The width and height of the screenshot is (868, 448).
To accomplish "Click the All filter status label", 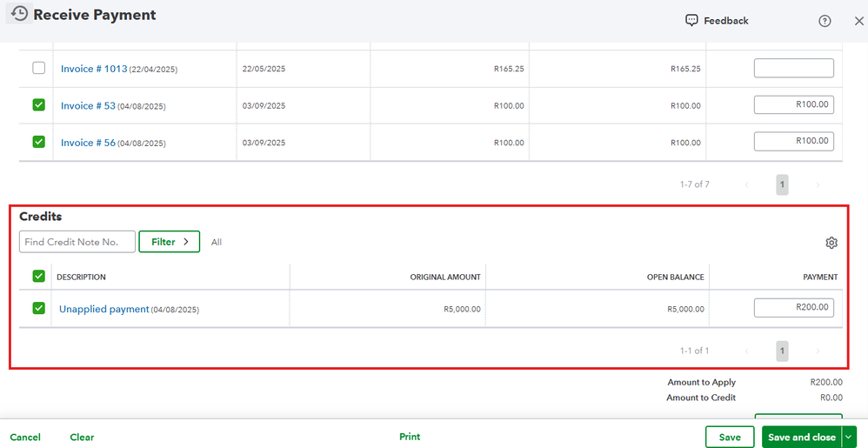I will (217, 242).
